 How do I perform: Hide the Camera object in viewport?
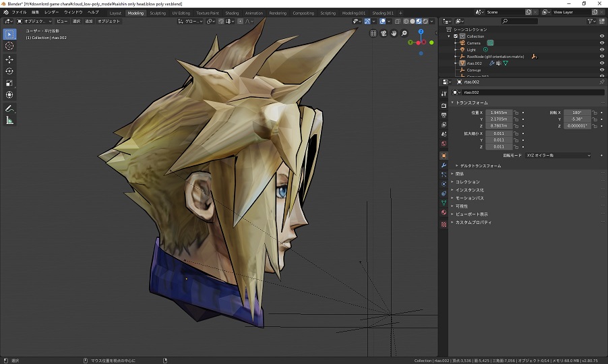click(x=602, y=43)
